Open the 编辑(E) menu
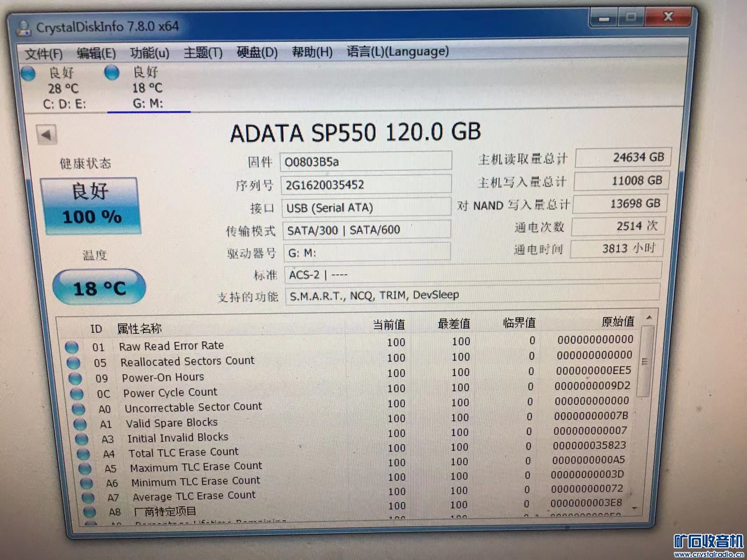The height and width of the screenshot is (560, 747). point(96,53)
